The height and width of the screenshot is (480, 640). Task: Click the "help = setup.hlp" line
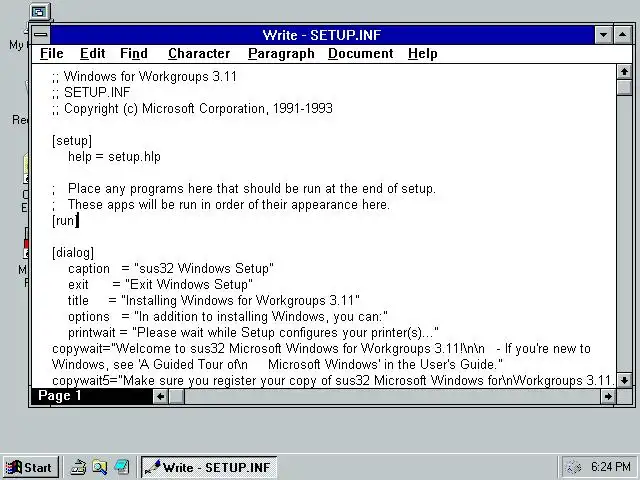click(114, 157)
